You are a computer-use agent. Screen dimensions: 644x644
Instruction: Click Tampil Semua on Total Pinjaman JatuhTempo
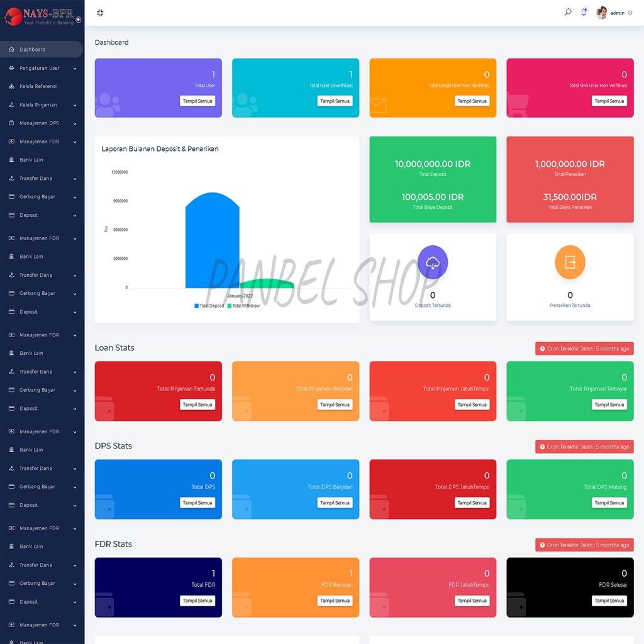[472, 404]
